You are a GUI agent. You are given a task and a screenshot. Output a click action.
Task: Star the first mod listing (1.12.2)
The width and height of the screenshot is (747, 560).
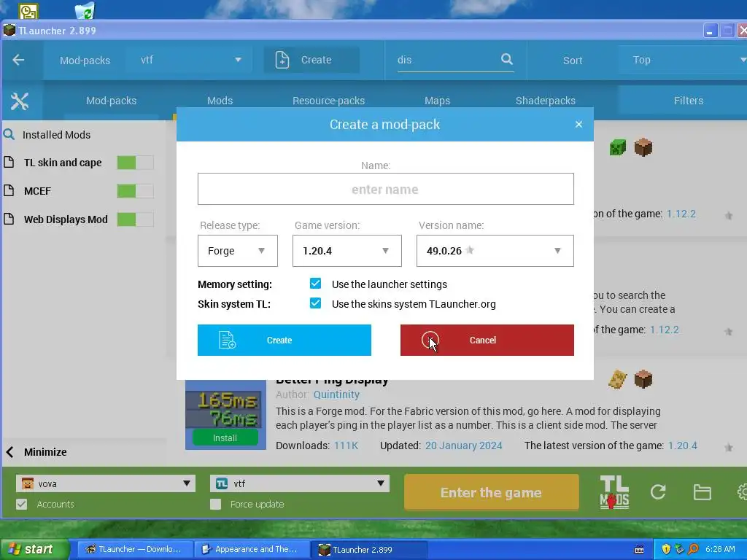pyautogui.click(x=729, y=216)
